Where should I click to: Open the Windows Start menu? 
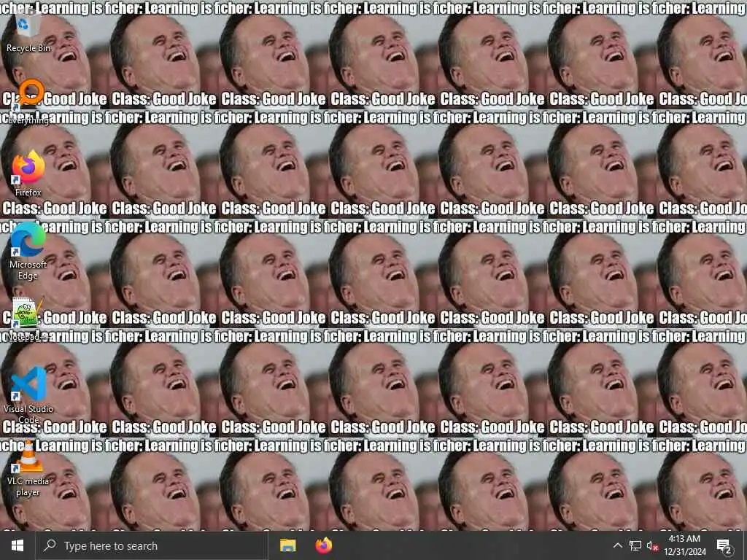18,545
